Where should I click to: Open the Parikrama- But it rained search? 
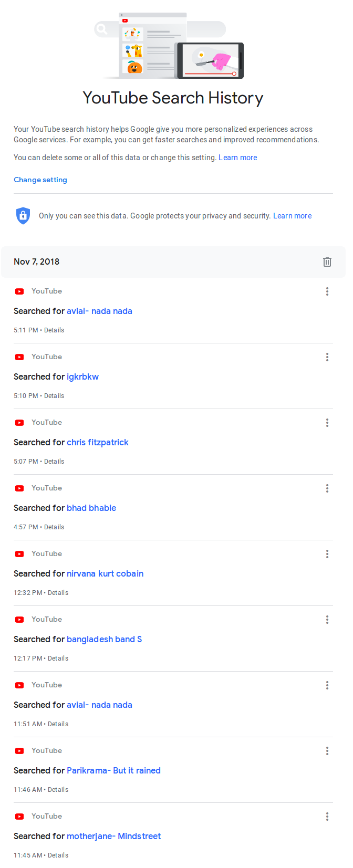point(113,770)
